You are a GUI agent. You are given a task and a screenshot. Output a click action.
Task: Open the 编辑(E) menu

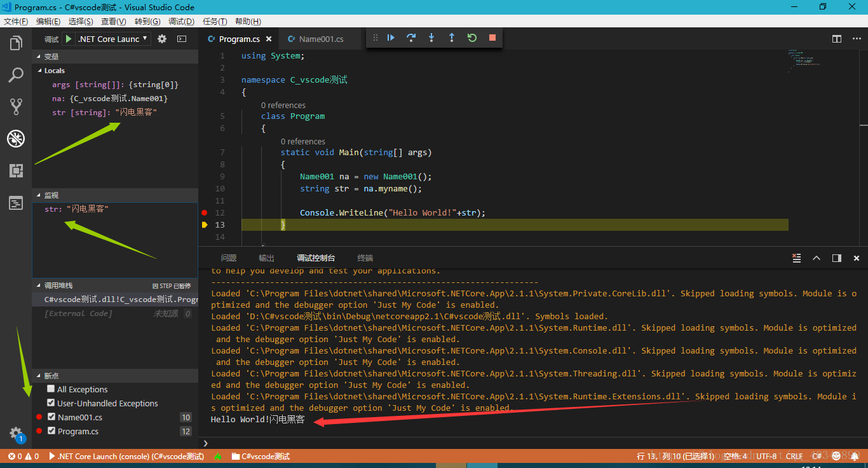(48, 21)
